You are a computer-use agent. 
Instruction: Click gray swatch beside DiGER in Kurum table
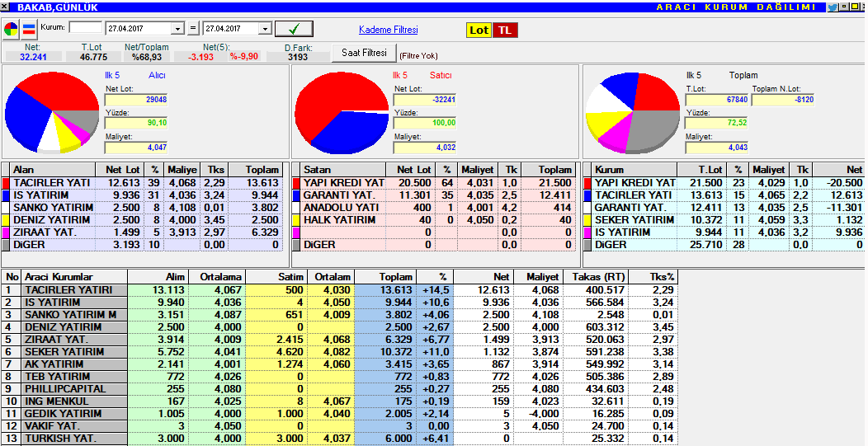point(587,245)
